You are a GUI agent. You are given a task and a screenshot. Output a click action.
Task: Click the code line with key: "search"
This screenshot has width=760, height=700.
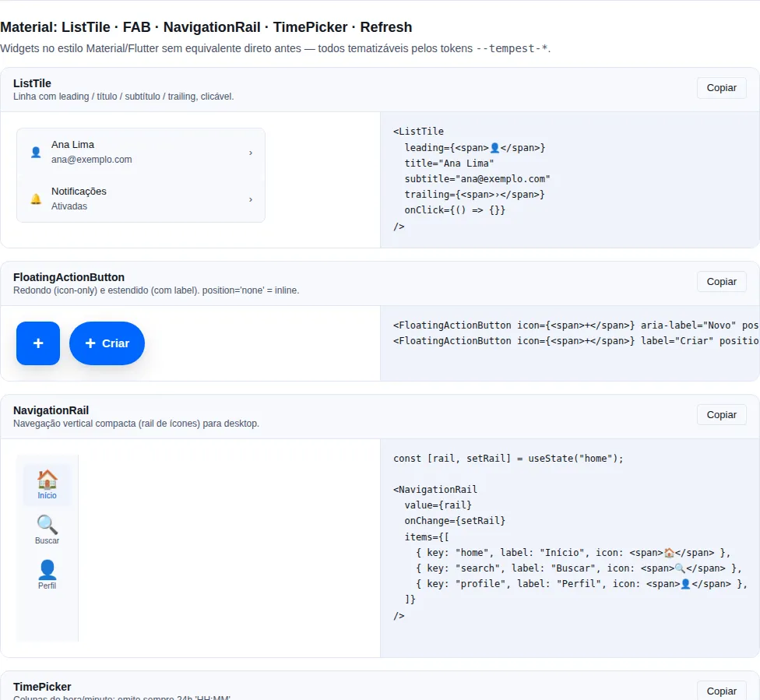coord(579,568)
